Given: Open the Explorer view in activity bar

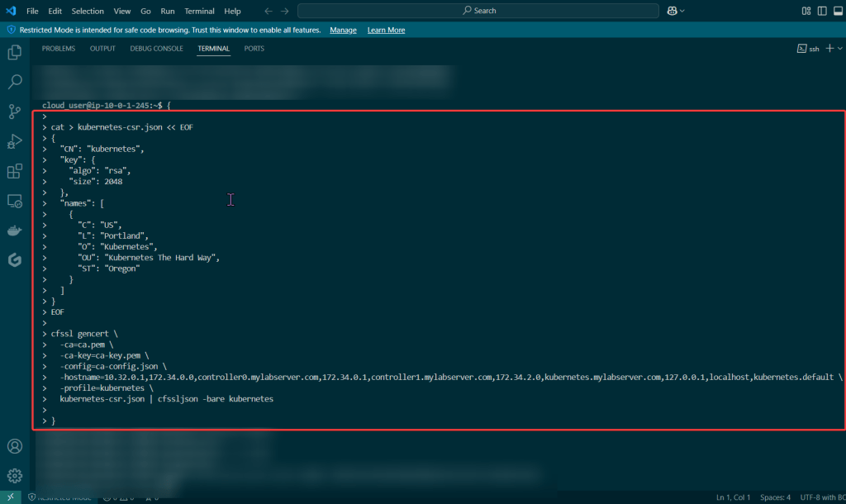Looking at the screenshot, I should pyautogui.click(x=14, y=53).
